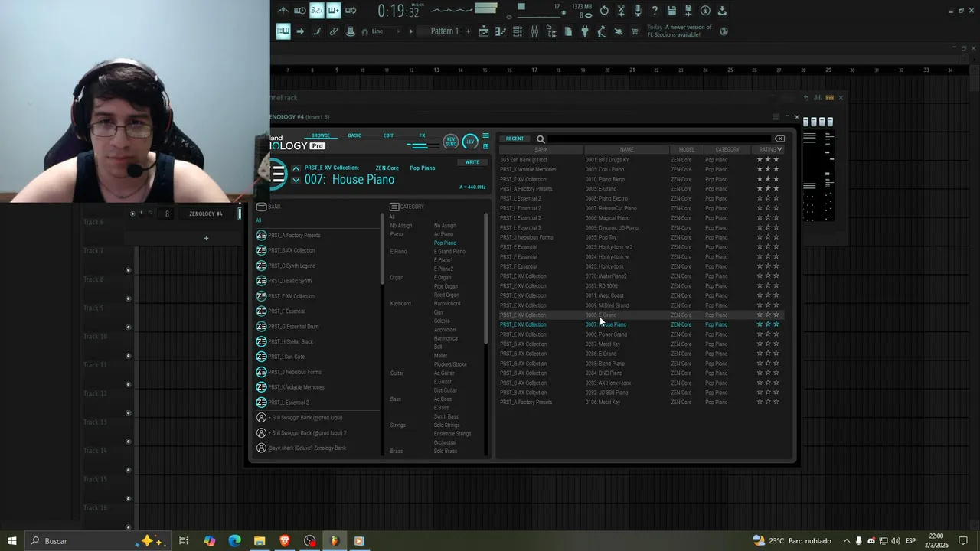Image resolution: width=980 pixels, height=551 pixels.
Task: Add new pattern with plus button
Action: pyautogui.click(x=467, y=31)
